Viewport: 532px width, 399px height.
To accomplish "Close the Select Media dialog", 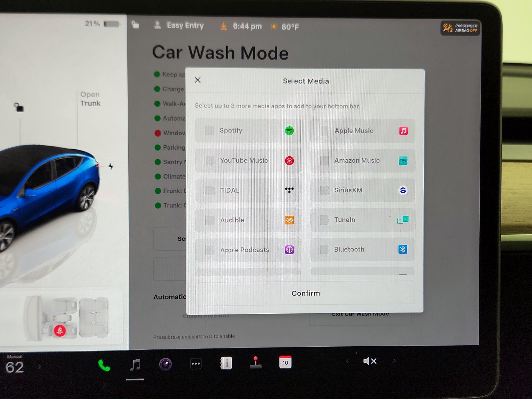I will [198, 80].
